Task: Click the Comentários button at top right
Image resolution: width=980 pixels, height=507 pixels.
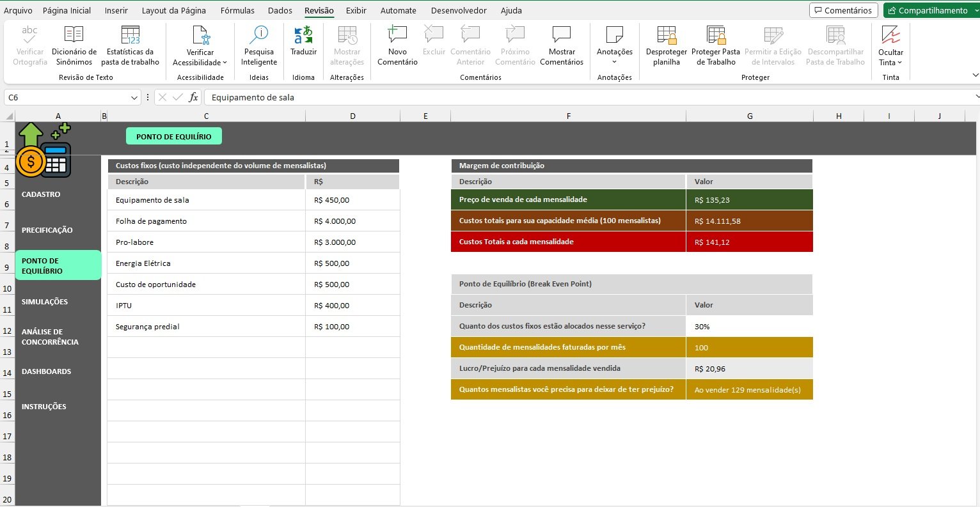Action: point(843,10)
